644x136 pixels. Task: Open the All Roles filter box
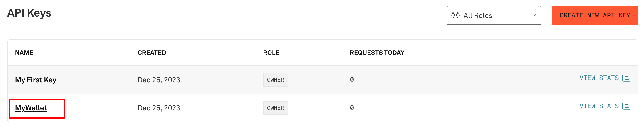point(494,15)
